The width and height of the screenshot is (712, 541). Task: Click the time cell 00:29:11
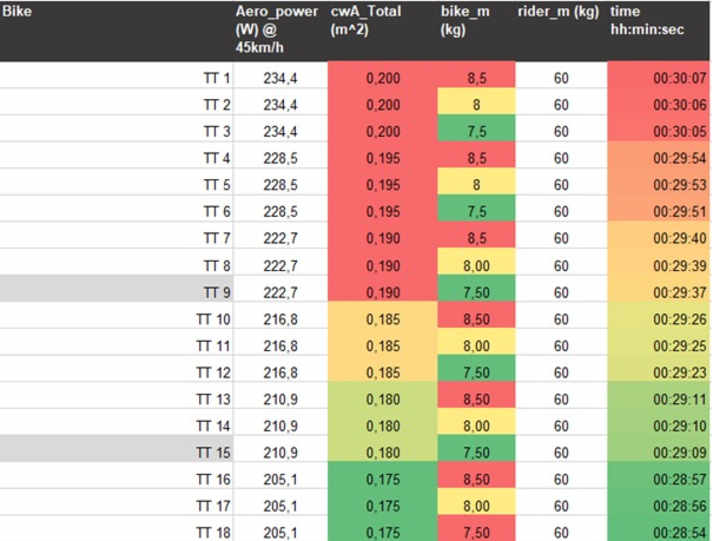pos(679,398)
